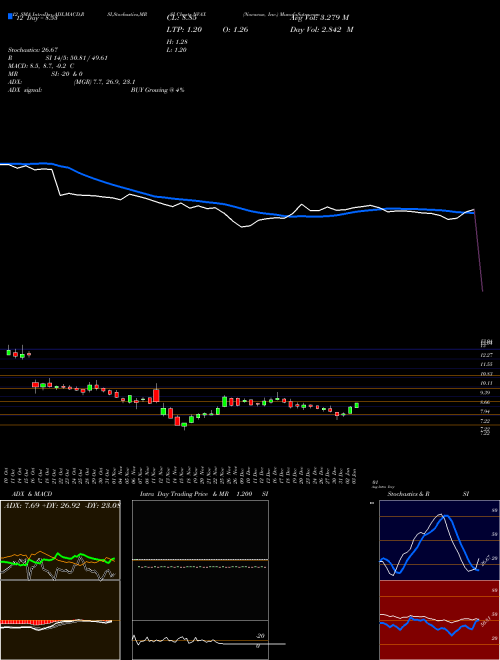Viewport: 500px width, 660px height.
Task: Click the blue 12 Day SMA legend square
Action: tap(10, 16)
